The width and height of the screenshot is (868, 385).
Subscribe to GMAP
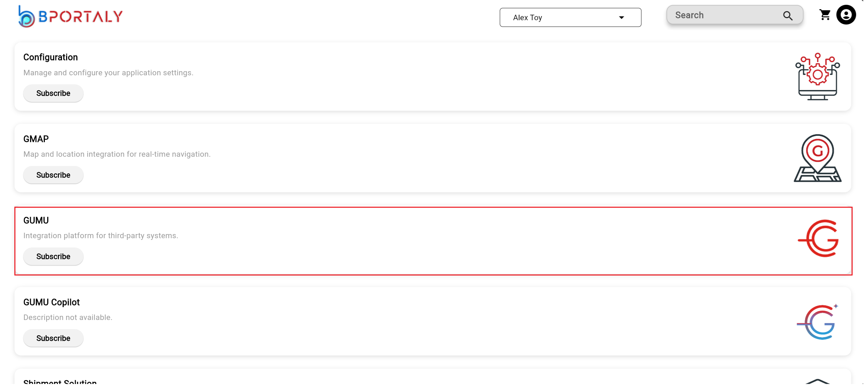(53, 175)
